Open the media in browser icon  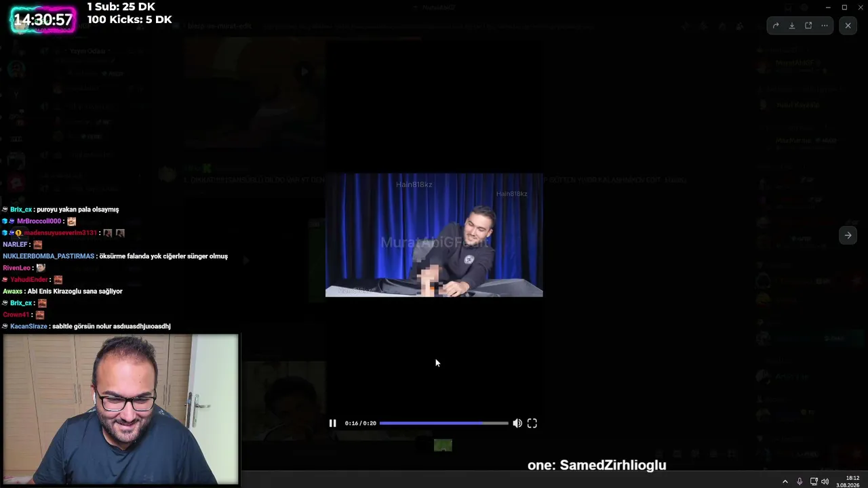tap(808, 26)
